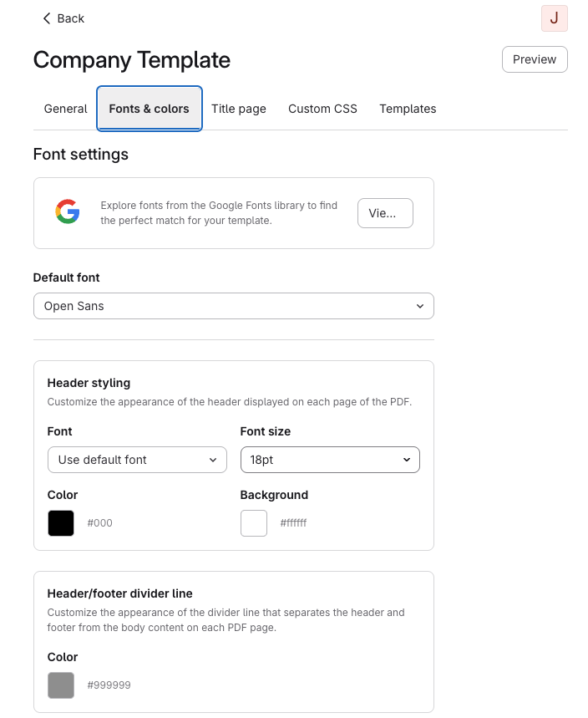The width and height of the screenshot is (588, 718).
Task: Click the Preview button
Action: pos(535,59)
